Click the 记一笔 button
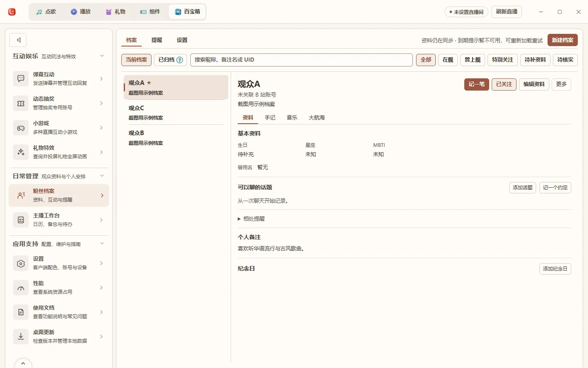The height and width of the screenshot is (368, 588). 477,84
